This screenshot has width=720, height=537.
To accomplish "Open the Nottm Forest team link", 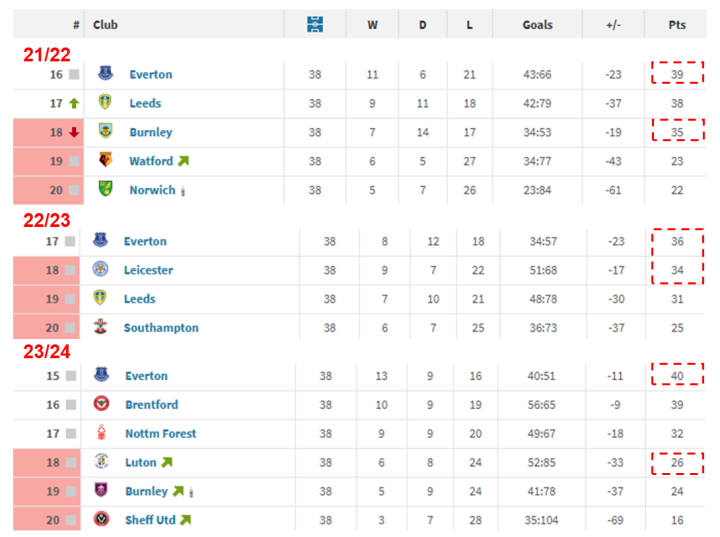I will 161,434.
